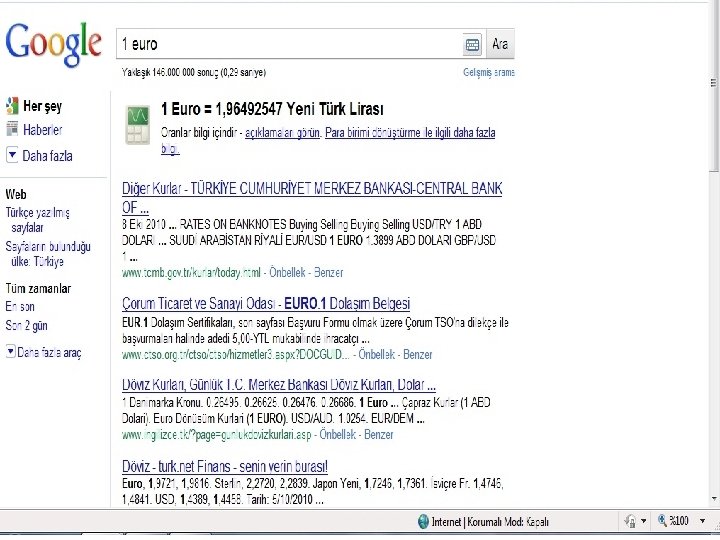This screenshot has height=540, width=720.
Task: Choose the Son 2 gün time filter
Action: coord(26,326)
